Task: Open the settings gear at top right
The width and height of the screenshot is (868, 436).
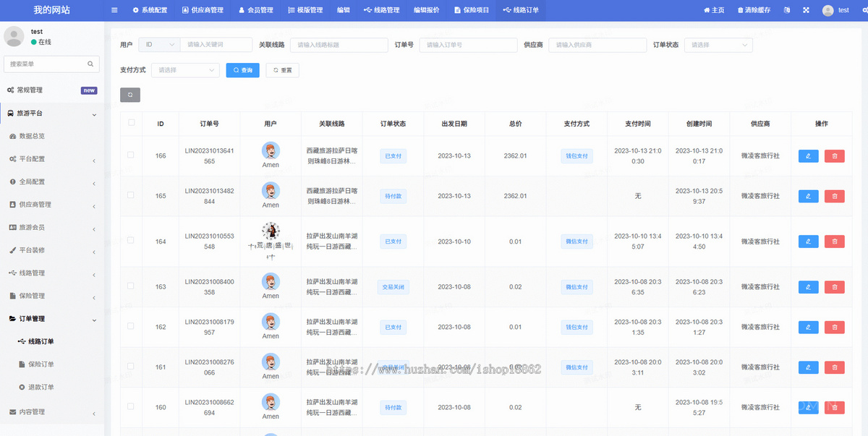Action: 865,10
